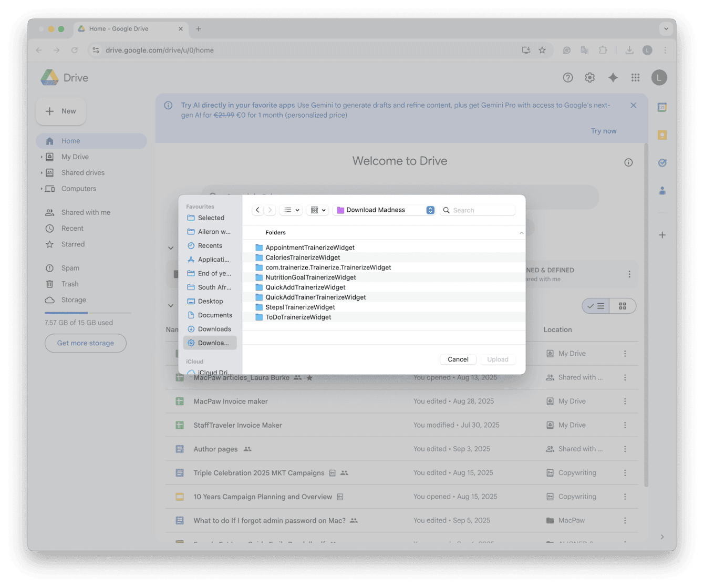The image size is (704, 588).
Task: Click Try now in the Gemini banner
Action: [603, 131]
